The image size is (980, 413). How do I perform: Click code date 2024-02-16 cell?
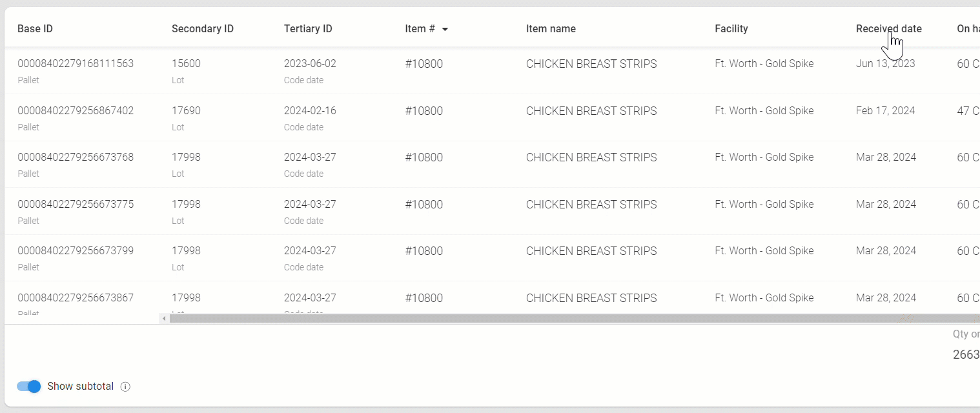[x=310, y=111]
